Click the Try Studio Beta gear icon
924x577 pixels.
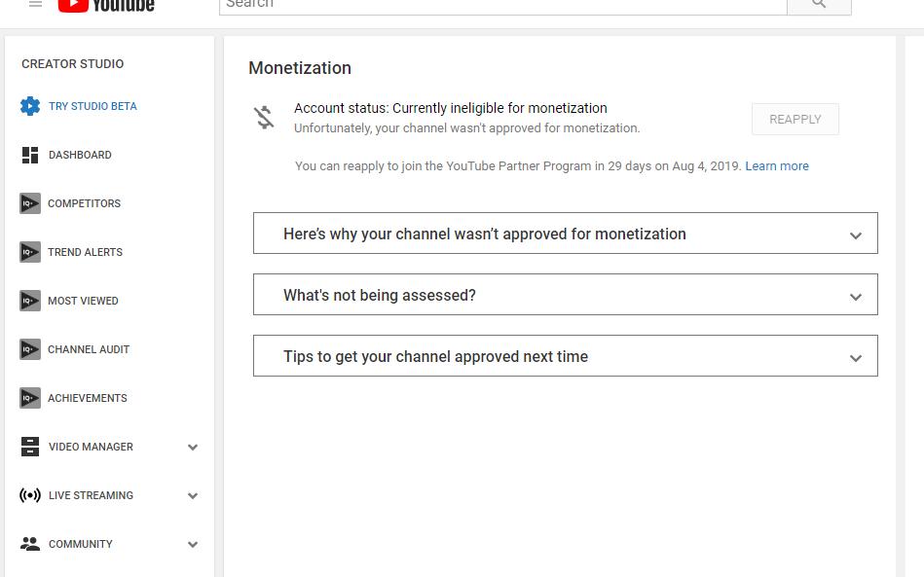click(x=30, y=106)
